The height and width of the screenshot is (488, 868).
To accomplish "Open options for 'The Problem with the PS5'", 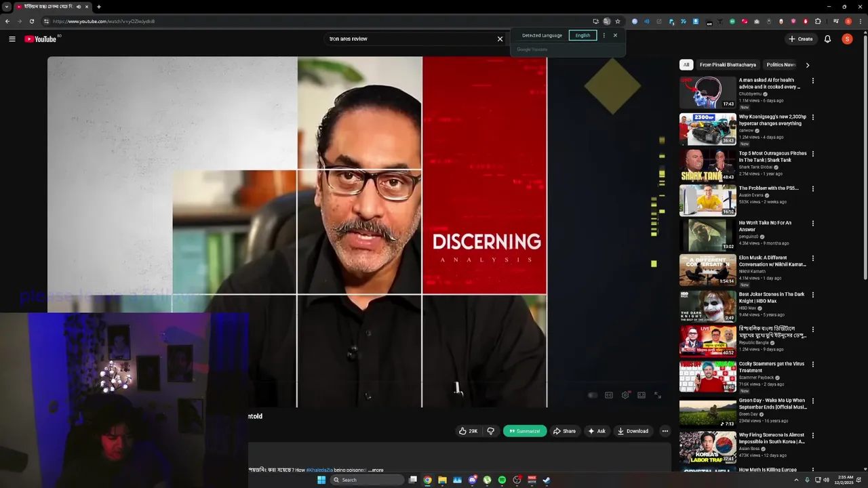I will pyautogui.click(x=813, y=188).
